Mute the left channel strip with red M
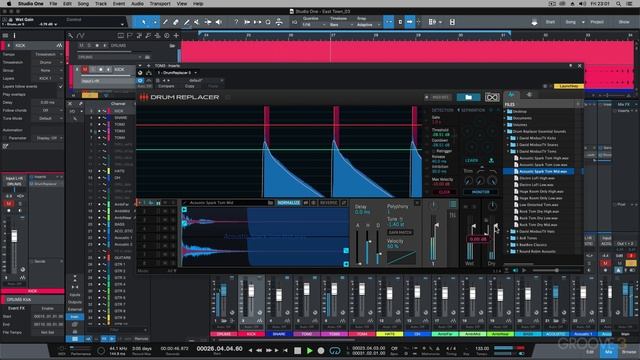 (x=9, y=203)
